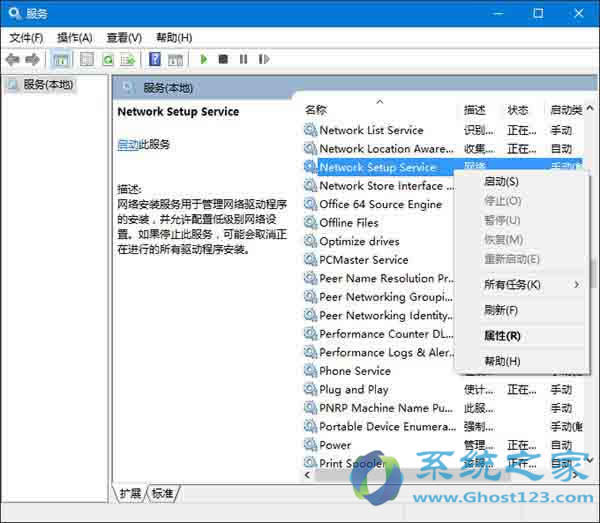Switch to the 扩展 tab
Screen dimensions: 600x523
coord(130,493)
